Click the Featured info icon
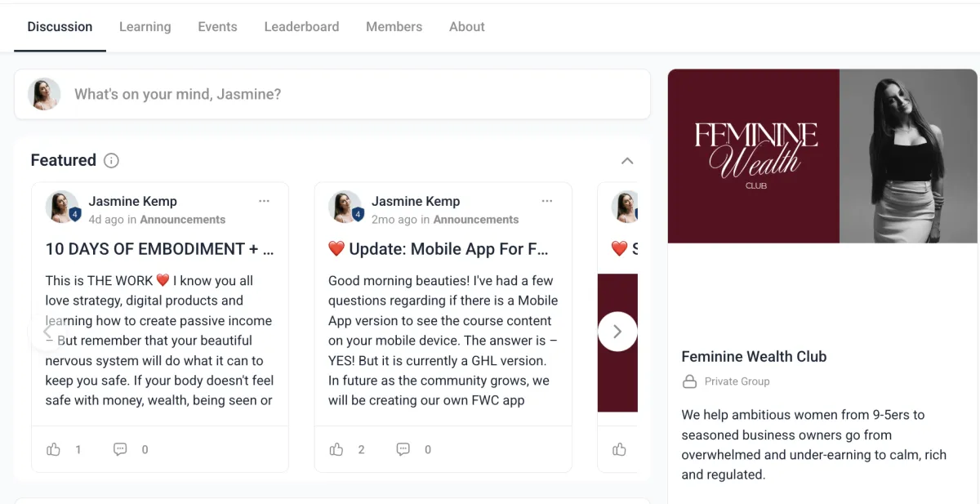The image size is (980, 504). pyautogui.click(x=112, y=160)
